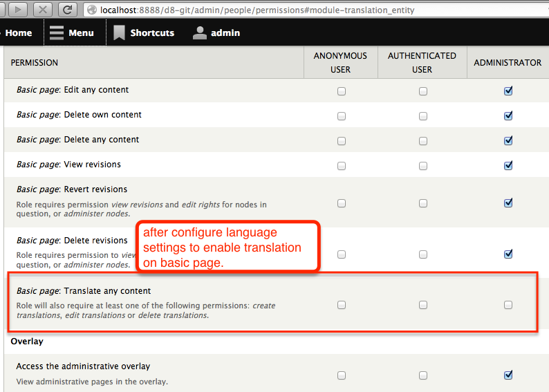Image resolution: width=549 pixels, height=392 pixels.
Task: Click the admin user silhouette icon
Action: (200, 32)
